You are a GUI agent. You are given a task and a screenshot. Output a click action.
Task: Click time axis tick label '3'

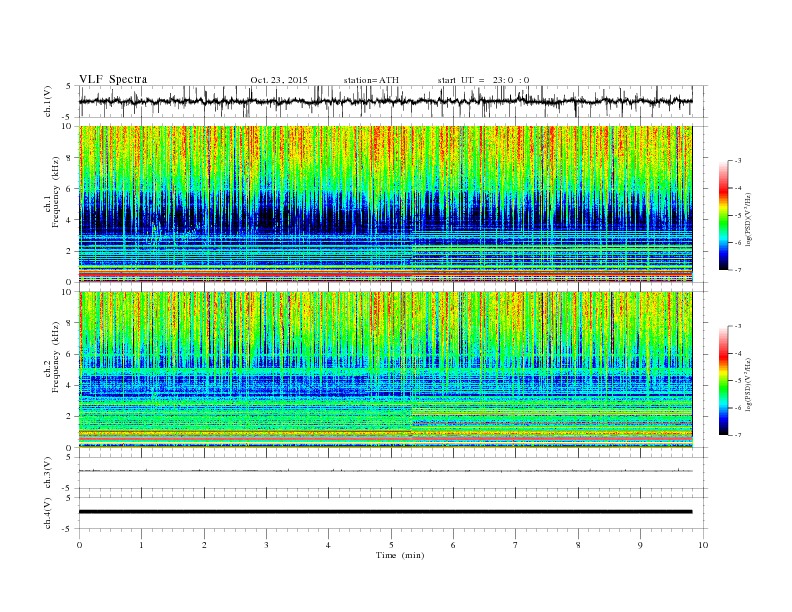[x=266, y=545]
